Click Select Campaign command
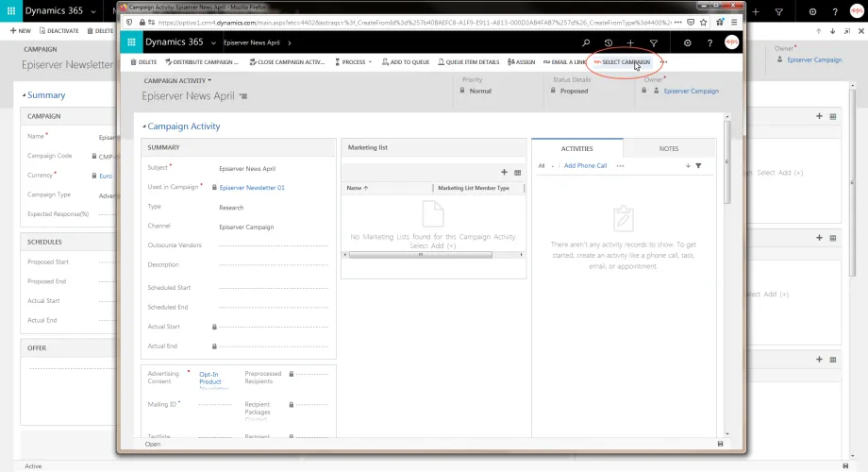Image resolution: width=868 pixels, height=472 pixels. (x=622, y=62)
